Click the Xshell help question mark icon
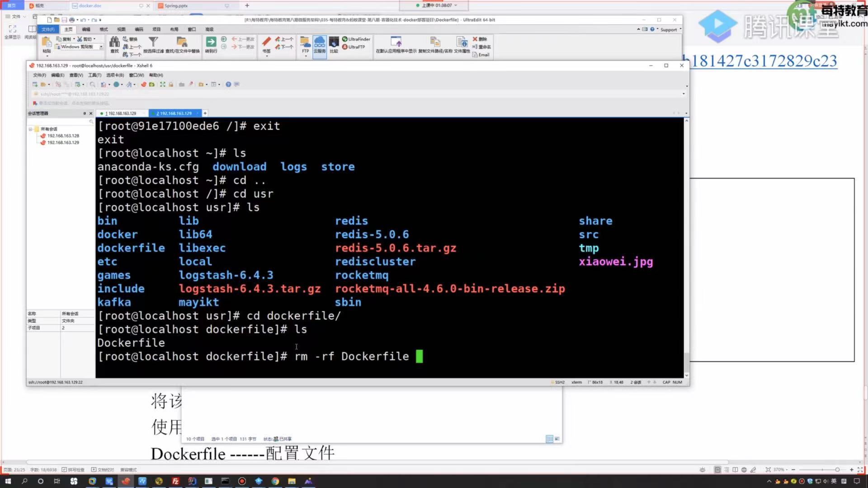 click(228, 84)
